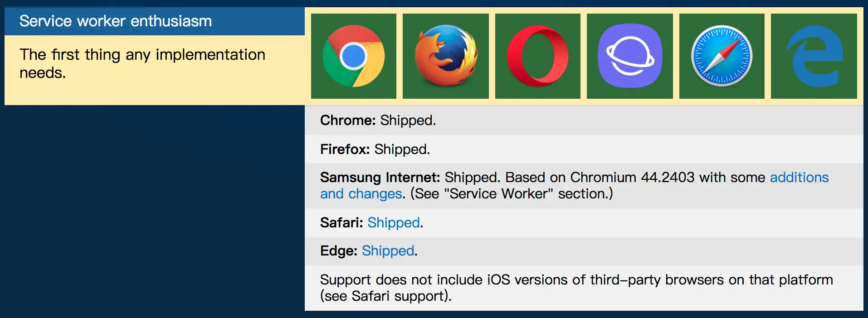Select the Safari compass icon
The width and height of the screenshot is (868, 318).
click(x=722, y=56)
